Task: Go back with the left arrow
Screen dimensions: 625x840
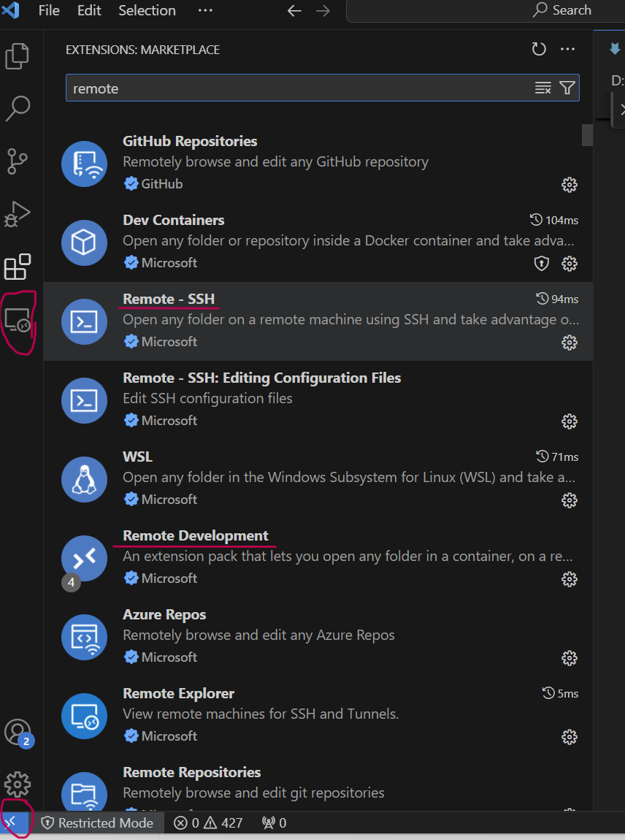Action: (x=294, y=11)
